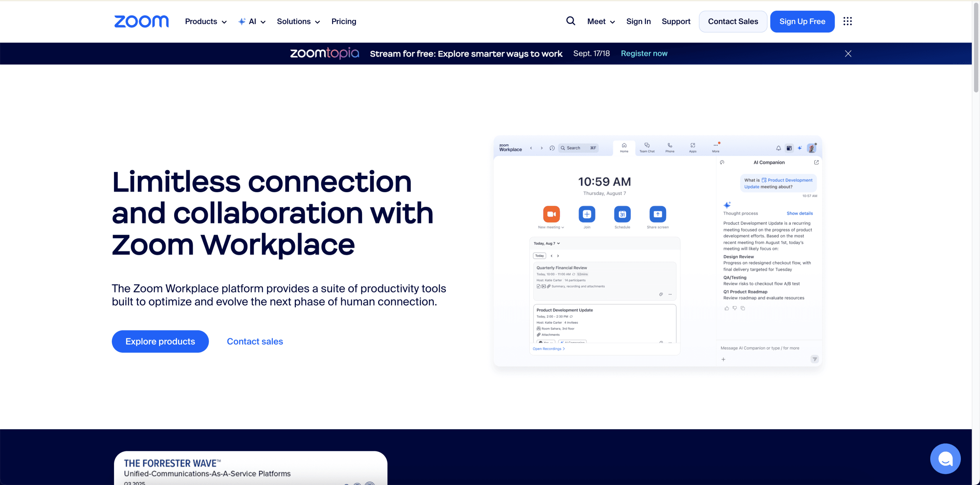The width and height of the screenshot is (980, 485).
Task: Click the plus icon below message box
Action: point(724,359)
